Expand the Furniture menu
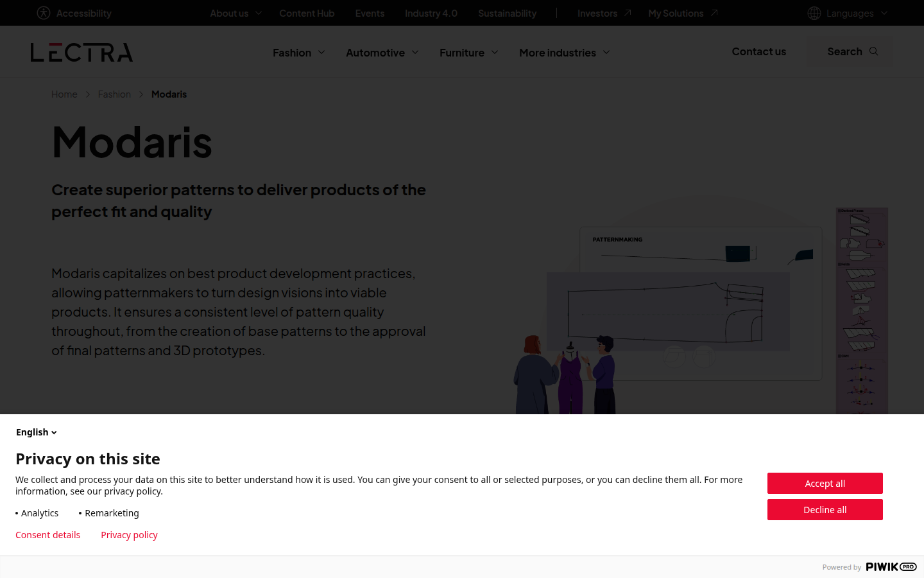Screen dimensions: 924x578 tap(469, 53)
